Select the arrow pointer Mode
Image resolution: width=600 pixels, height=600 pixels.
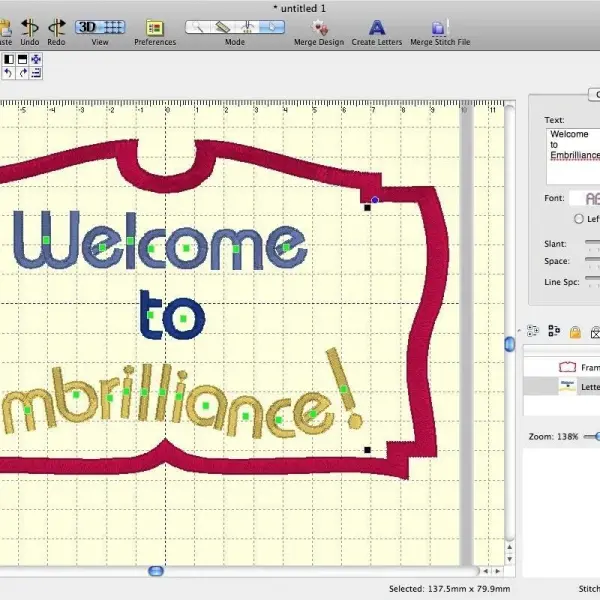coord(272,27)
